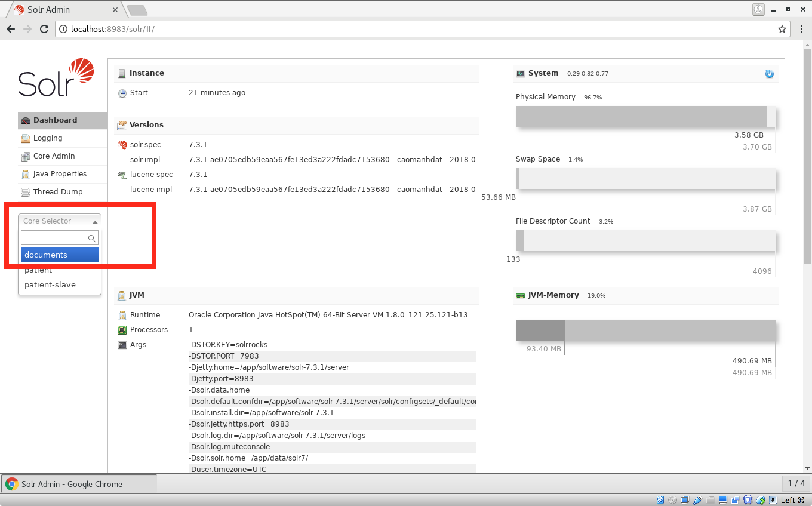Click the scrollbar down arrow
812x506 pixels.
tap(807, 468)
